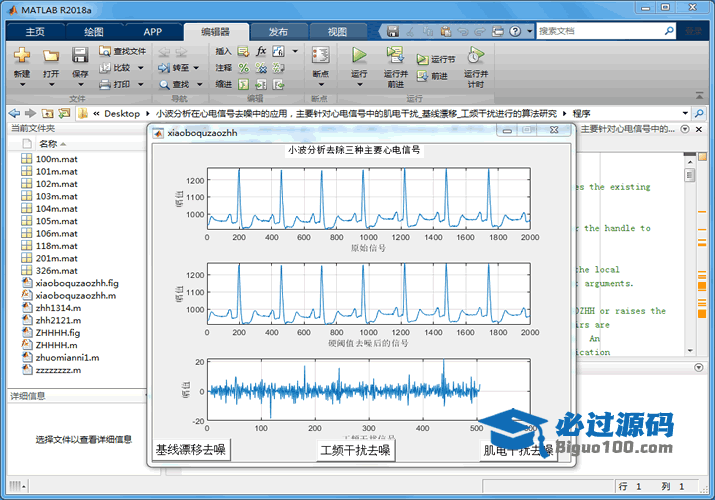Click the navigate forward arrow
The height and width of the screenshot is (500, 715).
[x=31, y=113]
